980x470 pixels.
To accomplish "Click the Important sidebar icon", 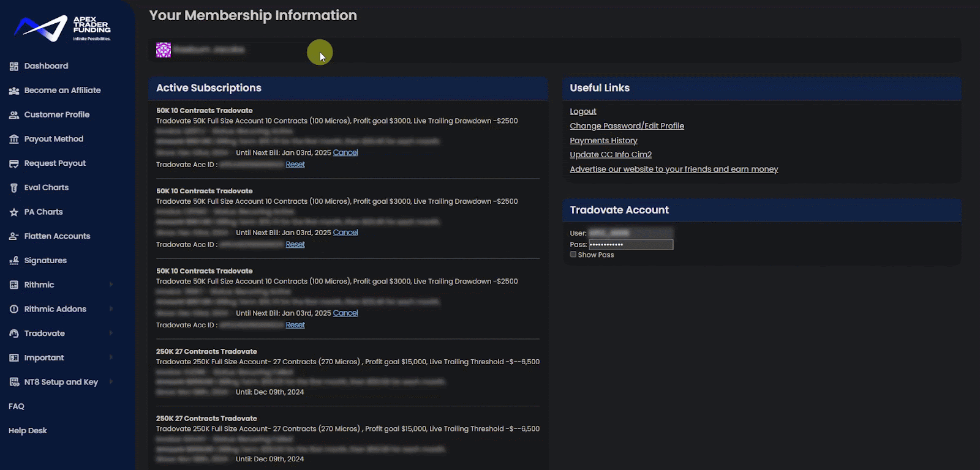I will point(14,358).
